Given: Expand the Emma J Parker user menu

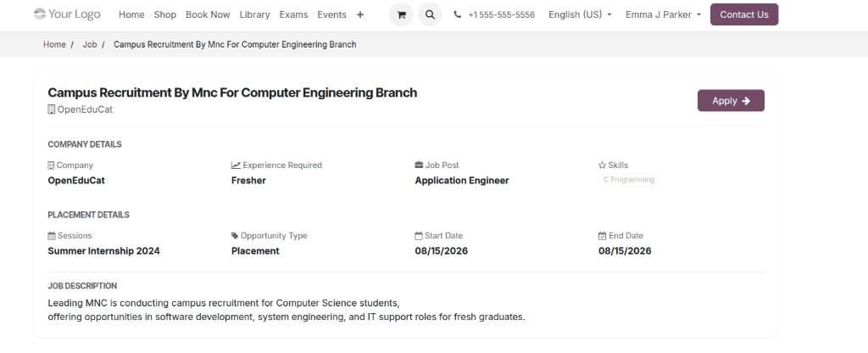Looking at the screenshot, I should (x=663, y=15).
